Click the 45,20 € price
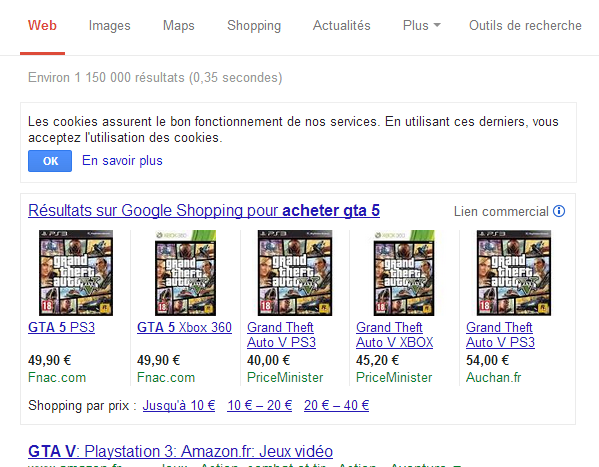Viewport: 599px width, 467px height. click(377, 360)
